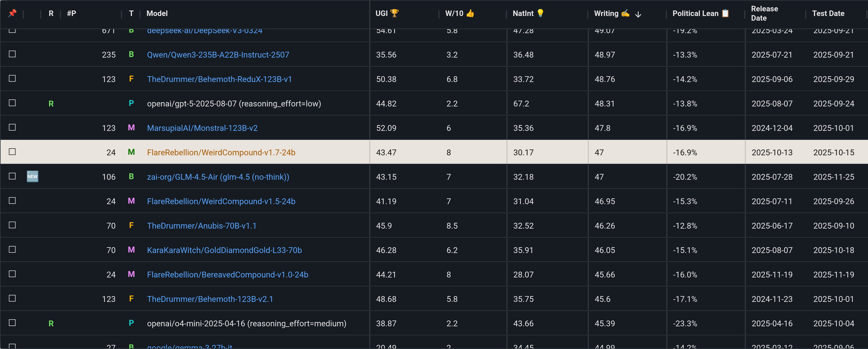Sort by the Release Date column header
This screenshot has height=349, width=868.
coord(764,13)
